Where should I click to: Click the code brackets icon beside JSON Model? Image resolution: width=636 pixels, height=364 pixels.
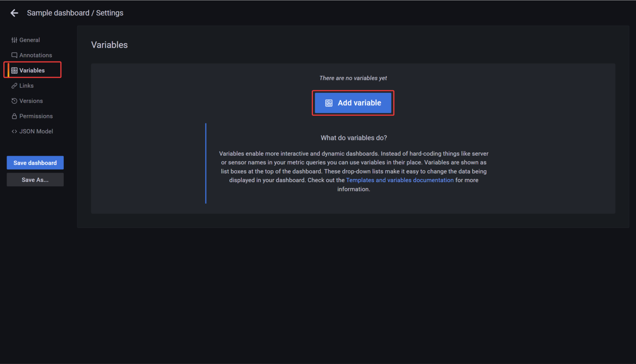tap(14, 131)
